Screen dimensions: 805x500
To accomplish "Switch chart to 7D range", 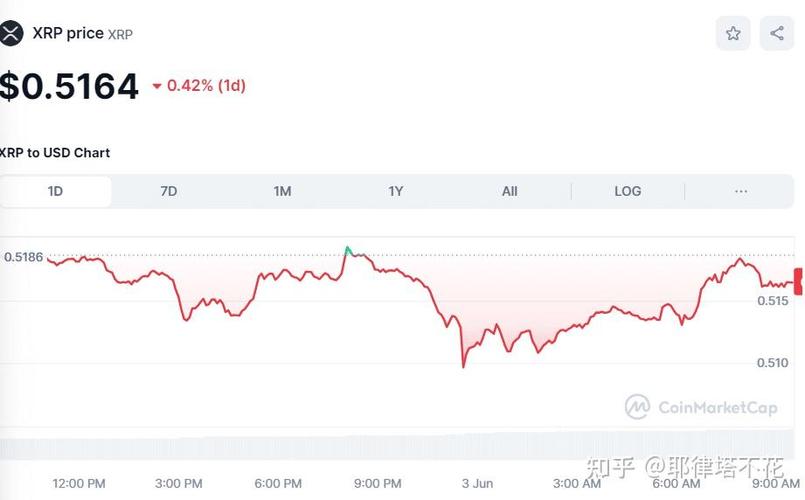I will [168, 191].
